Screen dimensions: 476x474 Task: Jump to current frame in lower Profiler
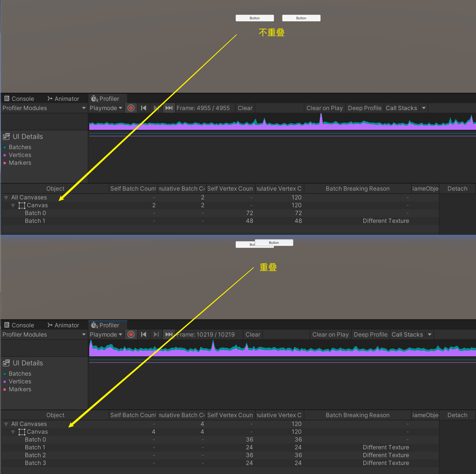coord(169,334)
